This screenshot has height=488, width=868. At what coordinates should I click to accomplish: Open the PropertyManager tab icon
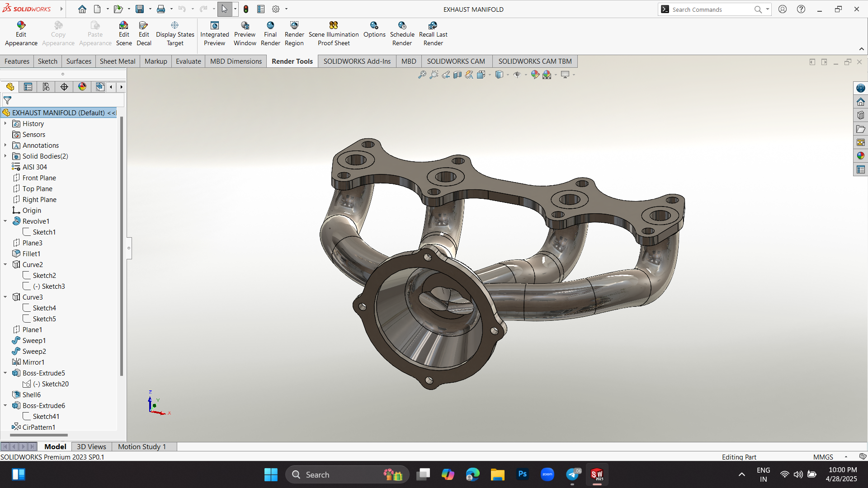(28, 87)
